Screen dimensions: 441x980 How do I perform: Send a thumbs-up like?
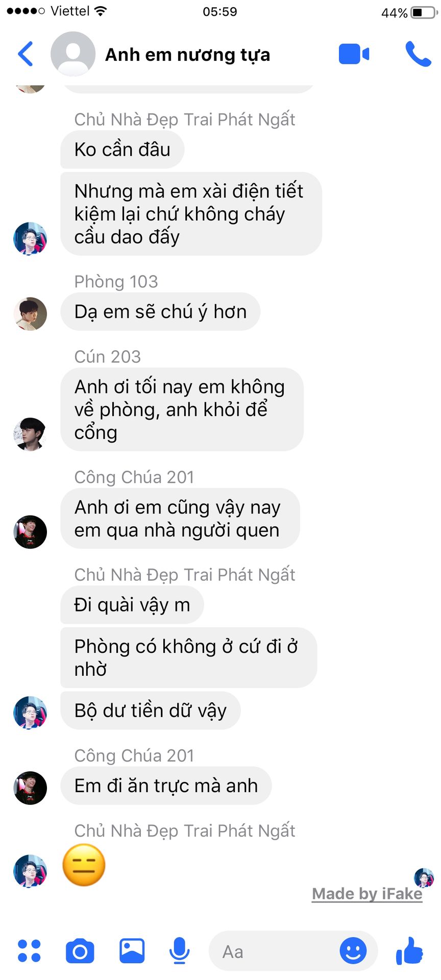coord(410,950)
